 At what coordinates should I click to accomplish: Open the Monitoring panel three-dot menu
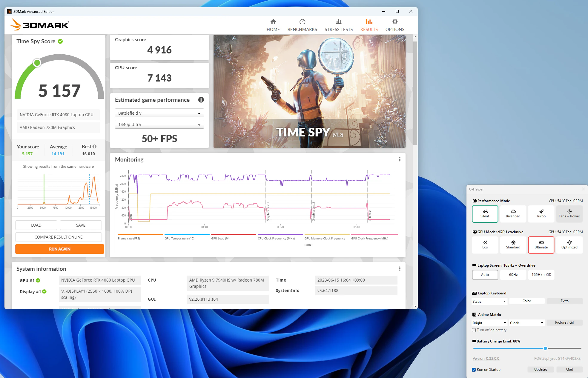tap(400, 159)
